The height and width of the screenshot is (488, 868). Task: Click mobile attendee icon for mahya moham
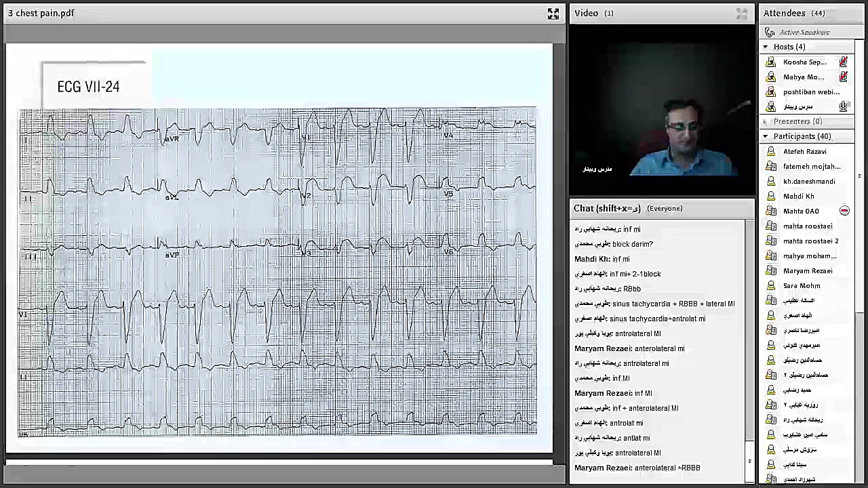tap(770, 256)
